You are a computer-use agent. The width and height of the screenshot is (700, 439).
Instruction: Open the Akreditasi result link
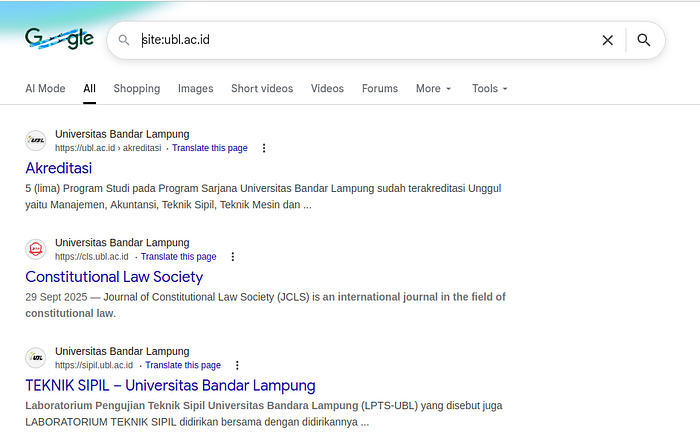(x=58, y=168)
